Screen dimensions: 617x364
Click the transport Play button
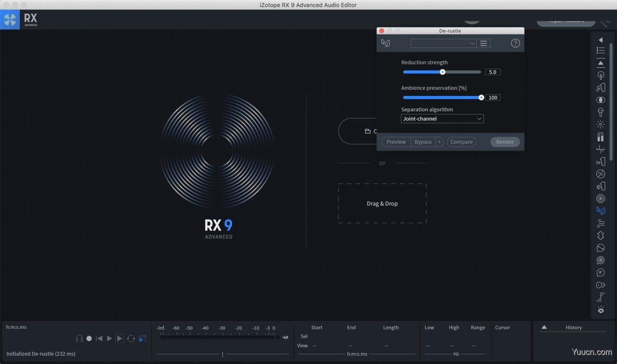pos(109,339)
